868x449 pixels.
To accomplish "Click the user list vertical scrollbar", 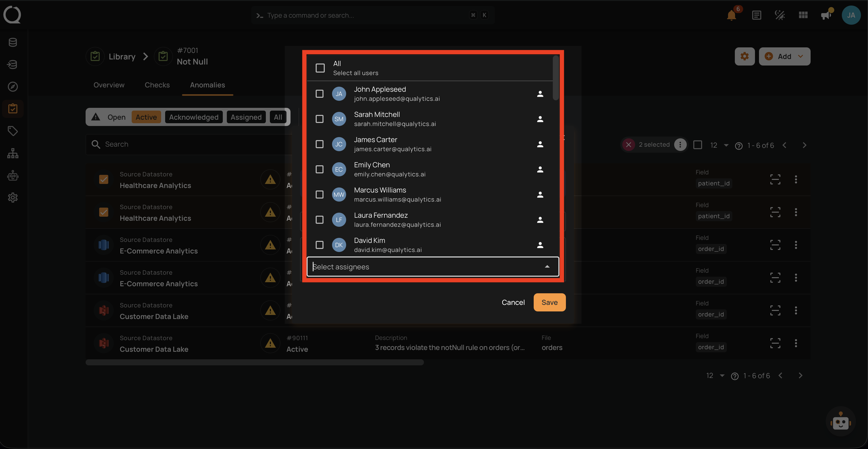I will pyautogui.click(x=556, y=78).
